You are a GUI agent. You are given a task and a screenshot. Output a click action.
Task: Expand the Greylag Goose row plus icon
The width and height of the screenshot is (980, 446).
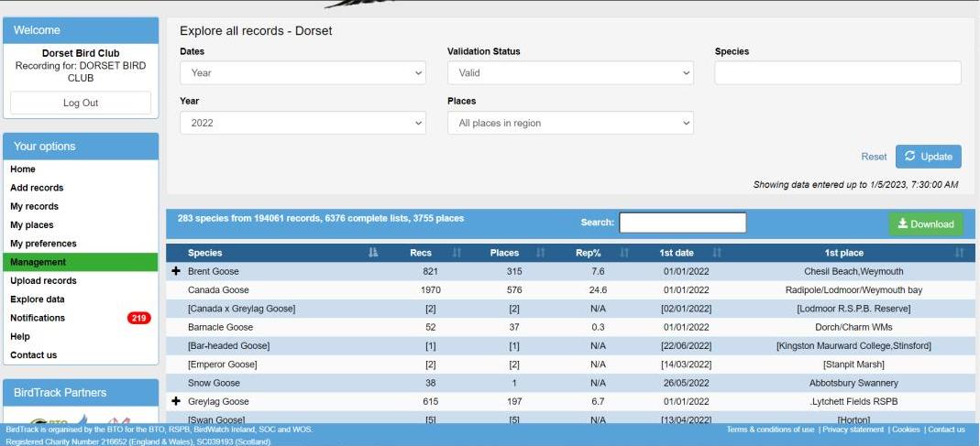coord(176,402)
